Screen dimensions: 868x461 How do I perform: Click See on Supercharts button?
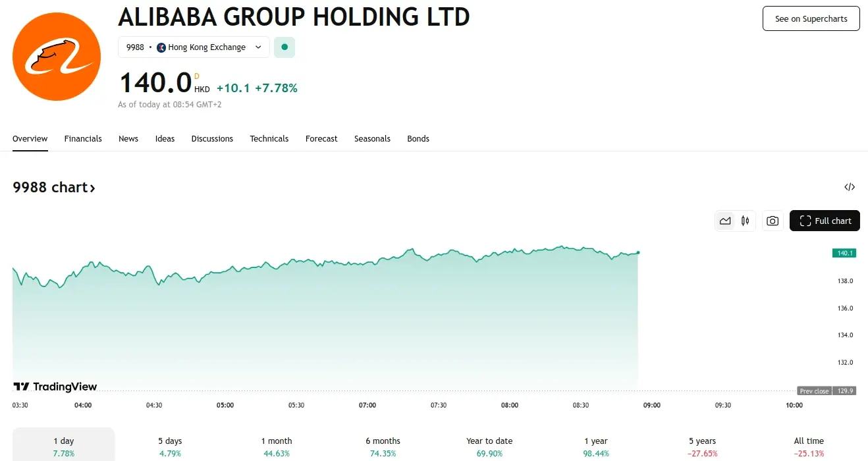[811, 18]
